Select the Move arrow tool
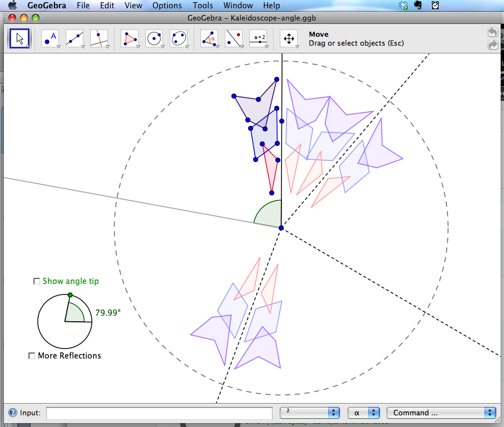 [x=19, y=38]
